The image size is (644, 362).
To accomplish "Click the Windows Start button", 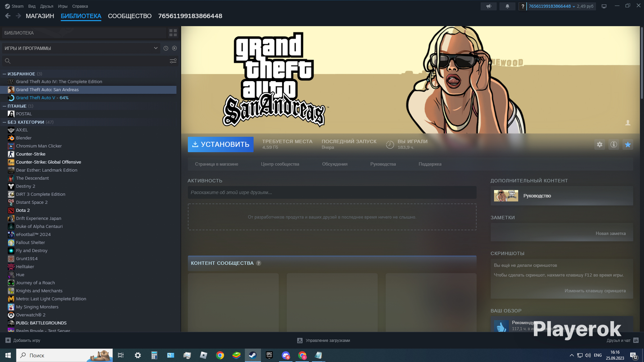I will coord(8,355).
